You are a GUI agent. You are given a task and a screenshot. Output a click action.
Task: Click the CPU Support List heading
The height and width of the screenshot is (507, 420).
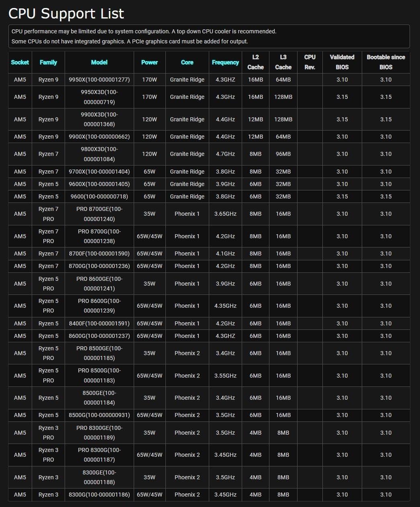coord(66,14)
